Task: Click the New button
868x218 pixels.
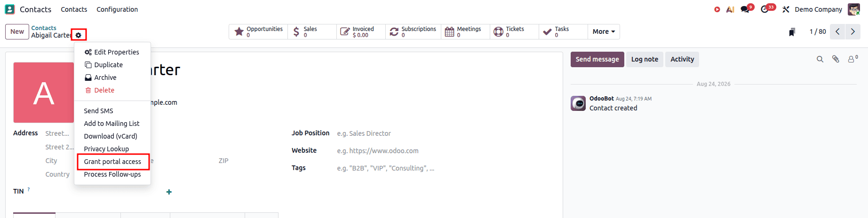Action: coord(17,31)
